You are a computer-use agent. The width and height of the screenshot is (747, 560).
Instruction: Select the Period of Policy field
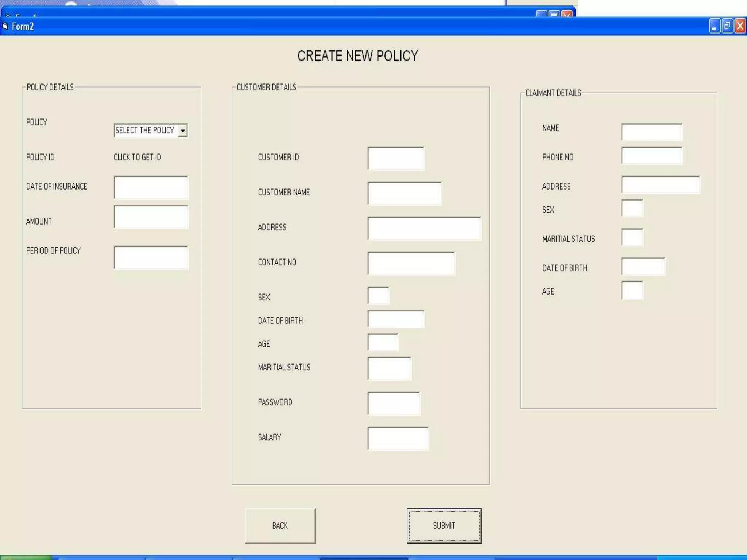151,258
